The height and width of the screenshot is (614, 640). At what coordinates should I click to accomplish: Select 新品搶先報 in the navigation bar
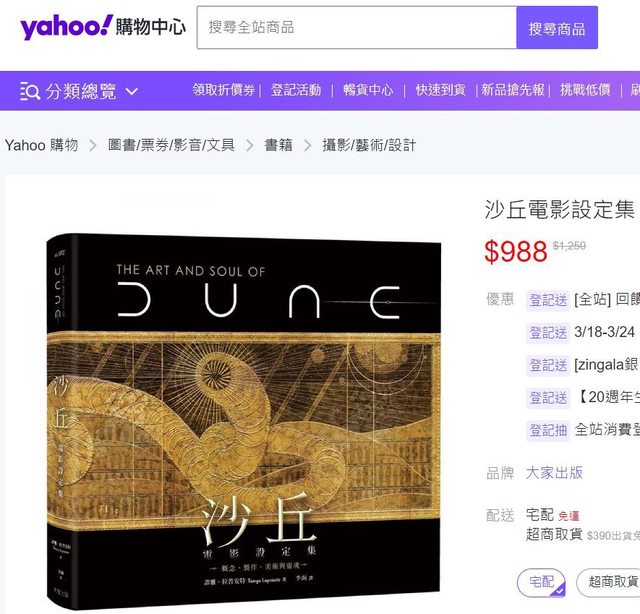click(x=513, y=90)
